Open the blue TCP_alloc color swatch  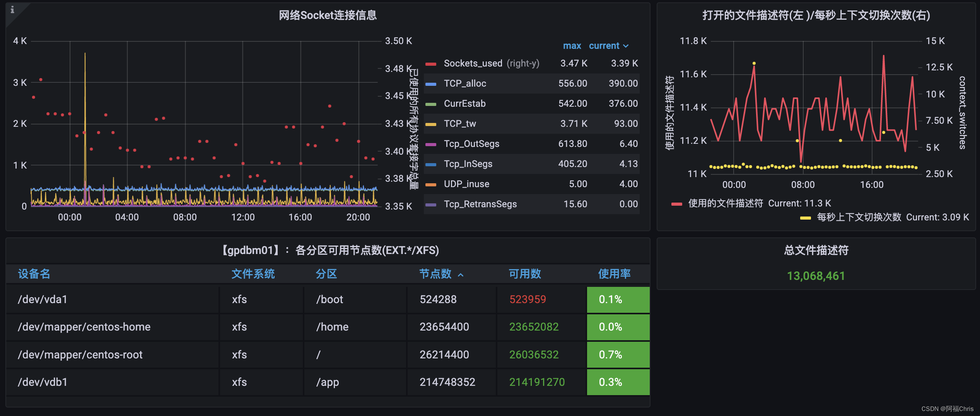pos(431,84)
